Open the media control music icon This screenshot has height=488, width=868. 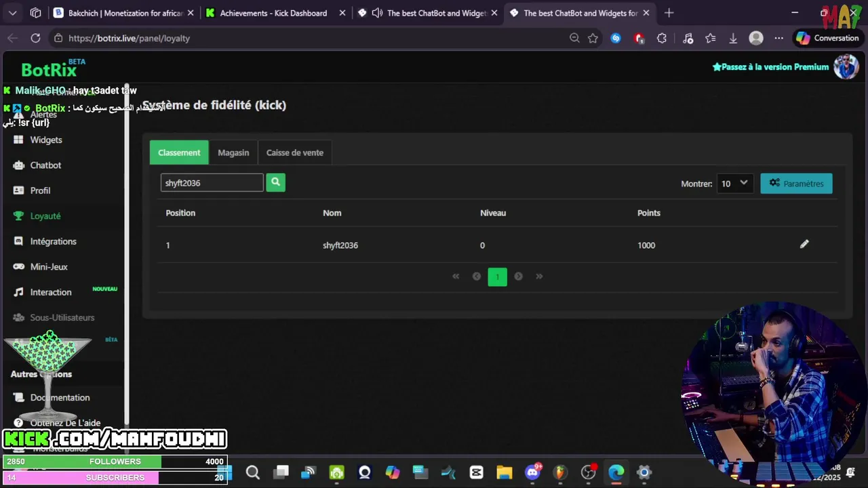[x=688, y=39]
